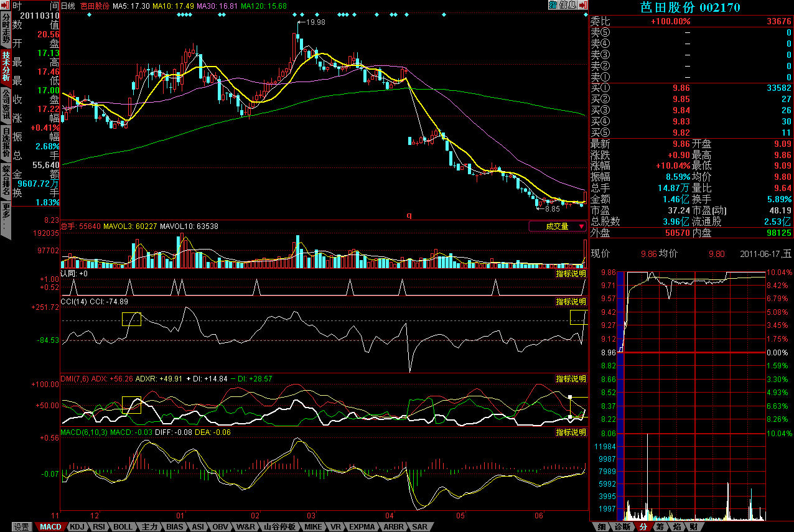Open the 公司资讯 side tab
Screen dimensions: 794x532
tap(6, 104)
